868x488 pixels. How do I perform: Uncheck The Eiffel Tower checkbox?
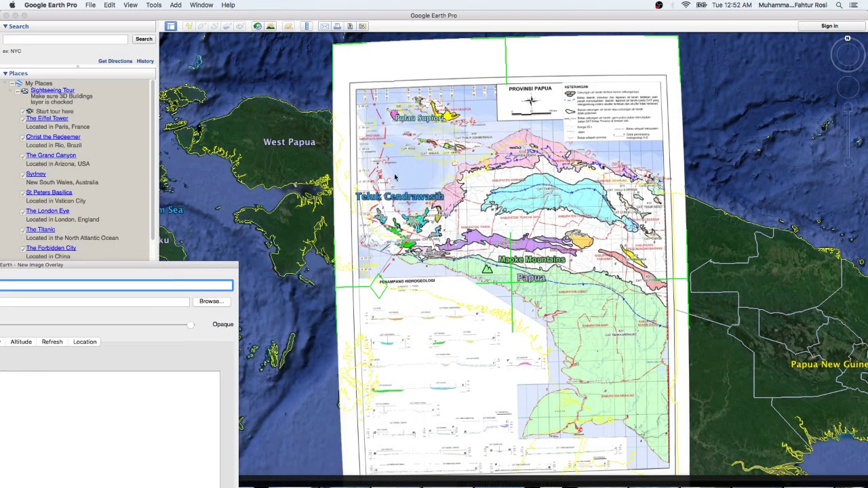click(22, 119)
